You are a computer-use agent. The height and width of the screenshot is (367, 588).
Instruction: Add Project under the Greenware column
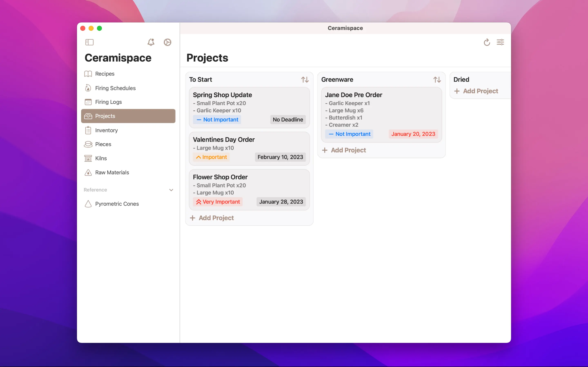[344, 150]
